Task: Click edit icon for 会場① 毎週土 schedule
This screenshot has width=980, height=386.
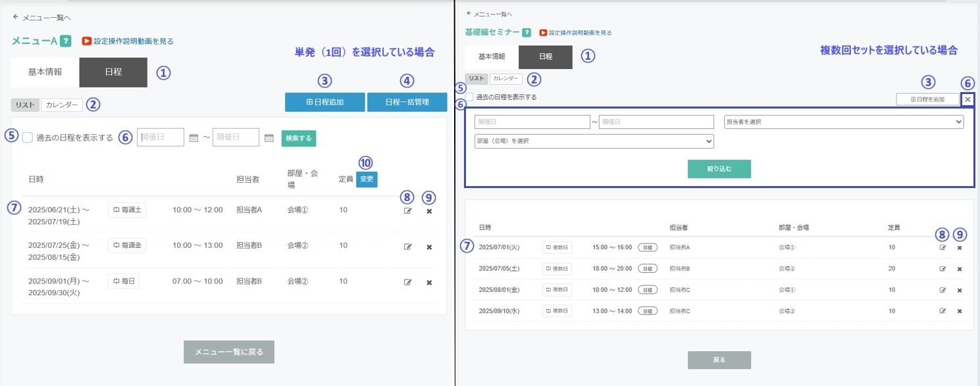Action: coord(407,211)
